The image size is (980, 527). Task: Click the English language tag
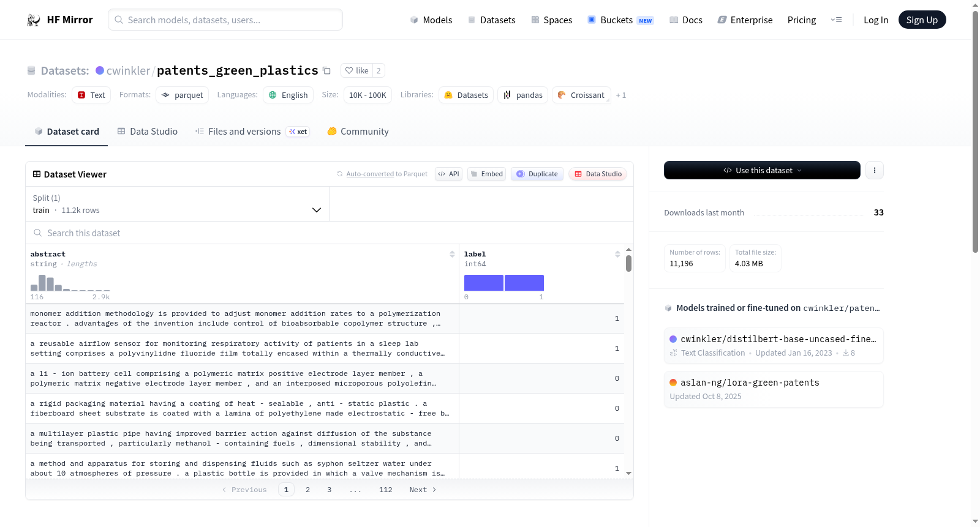coord(288,95)
